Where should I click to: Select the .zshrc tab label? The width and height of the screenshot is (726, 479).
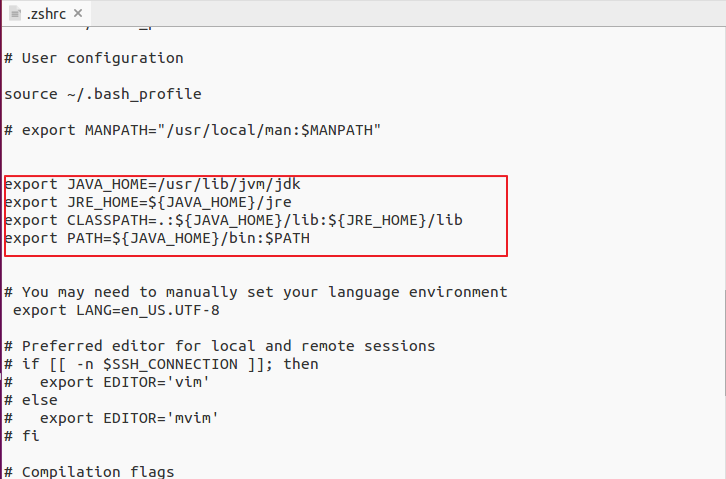coord(46,14)
